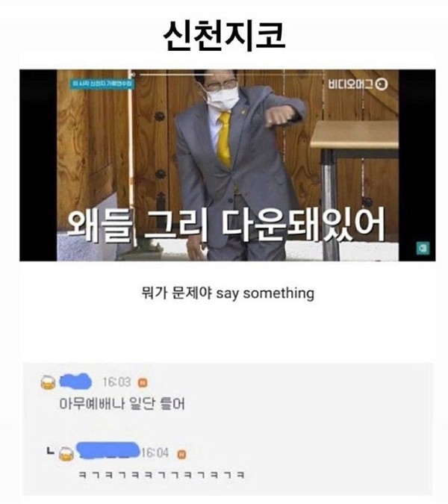Click the 비디오머그 watermark text
This screenshot has width=448, height=504.
pos(351,84)
